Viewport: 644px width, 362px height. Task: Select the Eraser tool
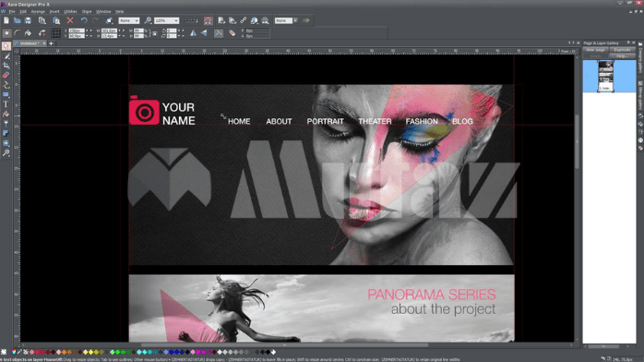(6, 75)
